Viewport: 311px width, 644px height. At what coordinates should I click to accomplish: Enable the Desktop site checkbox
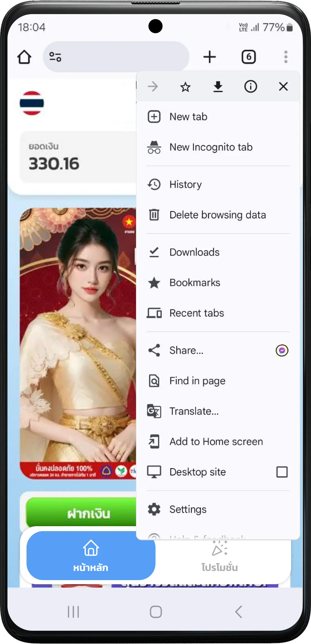(x=282, y=472)
